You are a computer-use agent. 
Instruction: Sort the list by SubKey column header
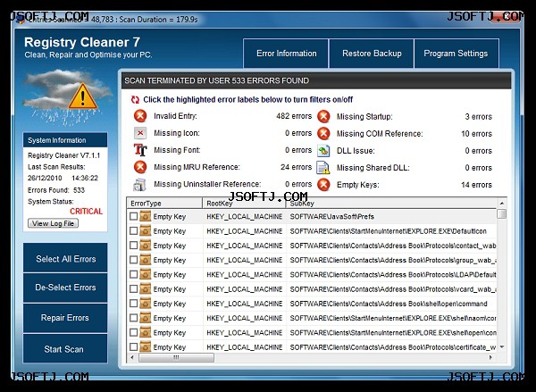click(391, 204)
